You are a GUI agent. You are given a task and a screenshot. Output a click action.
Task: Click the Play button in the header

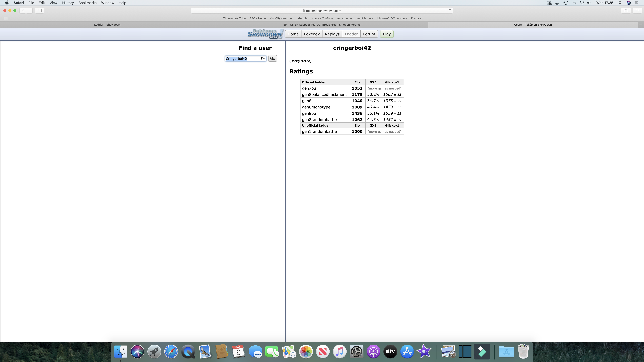point(387,34)
